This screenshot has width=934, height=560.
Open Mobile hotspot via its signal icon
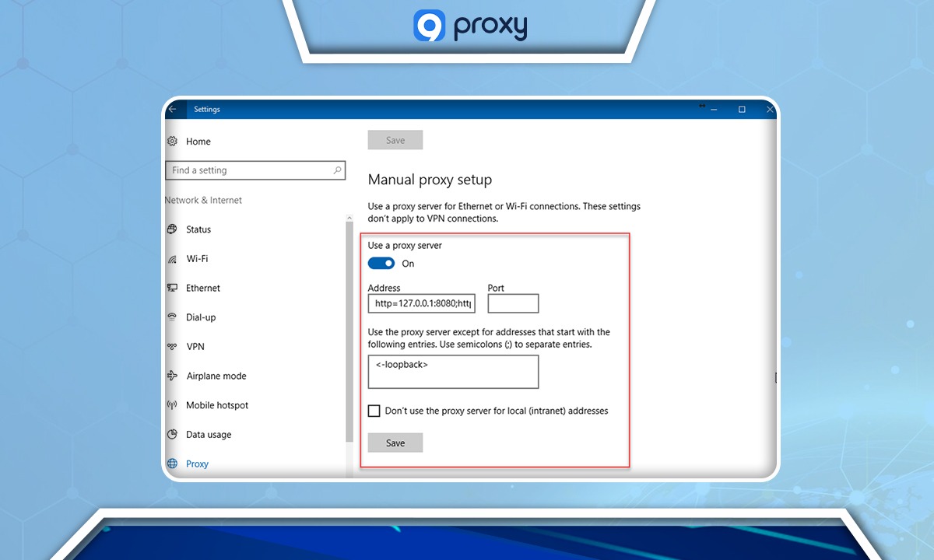173,404
